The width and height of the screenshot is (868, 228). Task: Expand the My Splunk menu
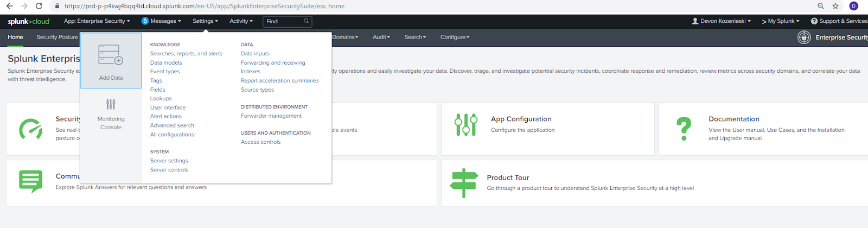(x=781, y=21)
